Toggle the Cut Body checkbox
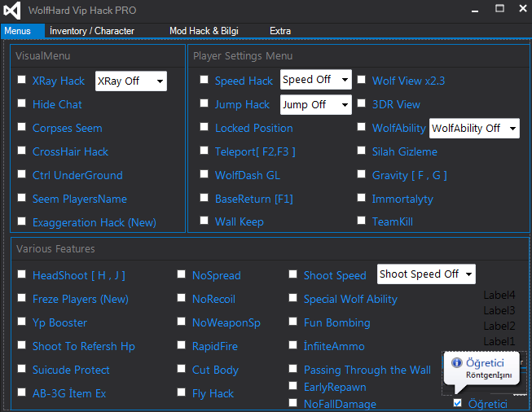This screenshot has width=532, height=412. tap(181, 369)
